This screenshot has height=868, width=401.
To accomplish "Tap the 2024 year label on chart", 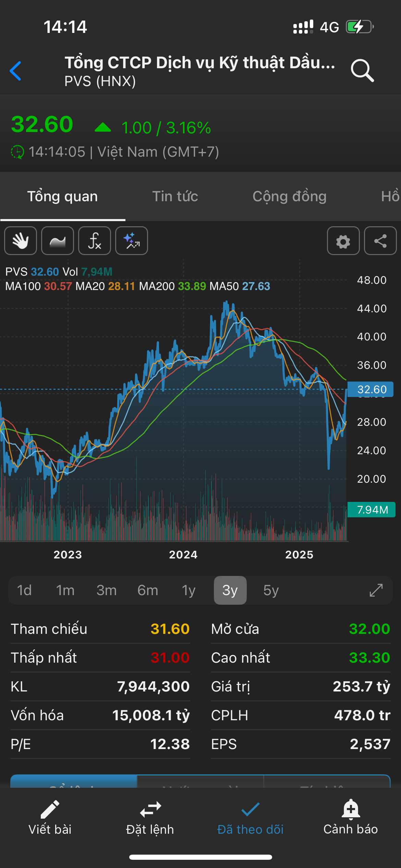I will [183, 555].
